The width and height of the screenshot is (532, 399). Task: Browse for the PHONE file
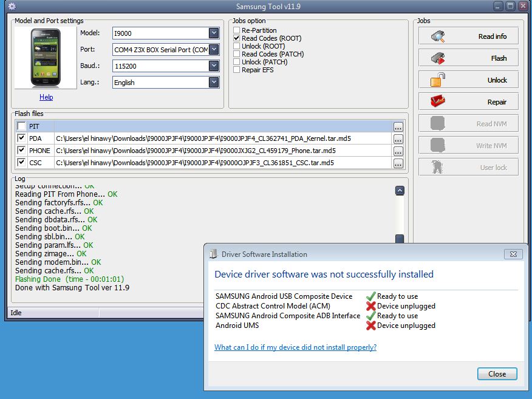click(x=398, y=151)
